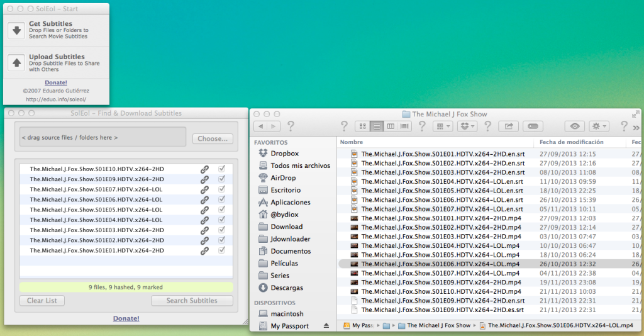644x336 pixels.
Task: Open Jdownloader folder in sidebar
Action: 284,238
